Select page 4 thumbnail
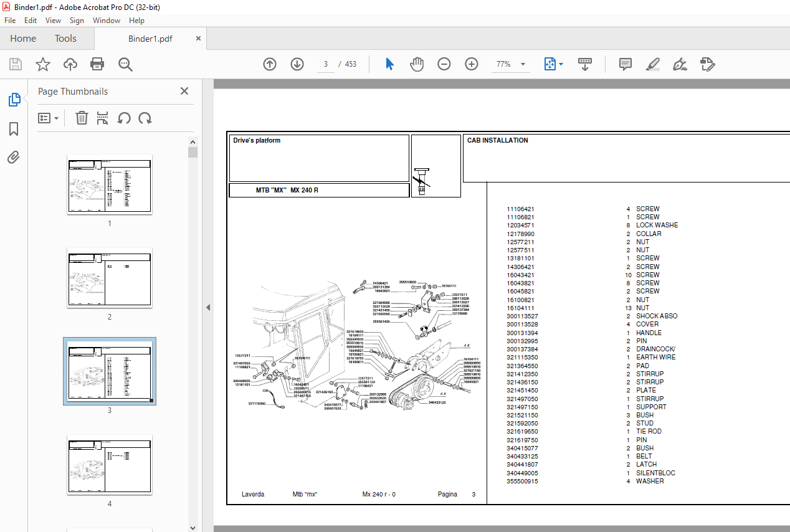This screenshot has width=790, height=532. tap(110, 465)
